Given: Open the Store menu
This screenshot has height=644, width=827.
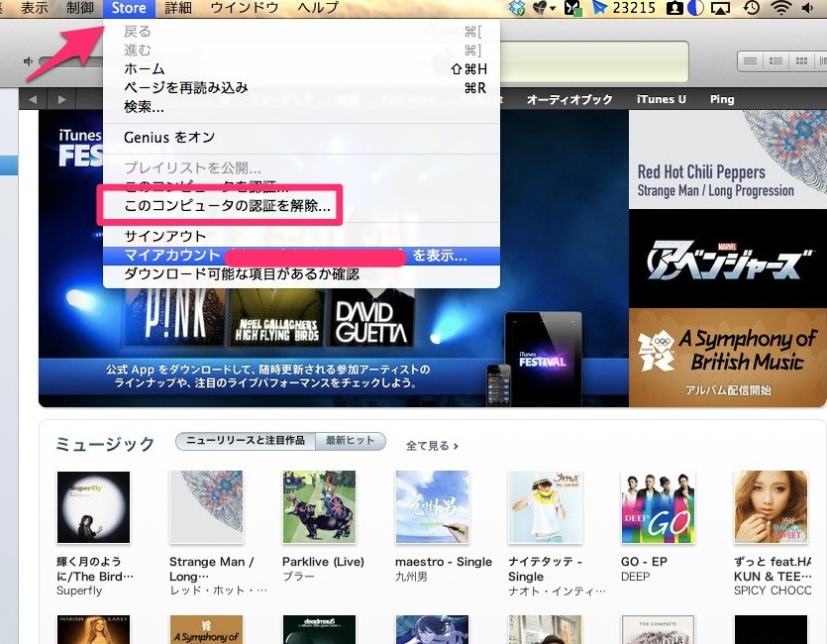Looking at the screenshot, I should (129, 8).
